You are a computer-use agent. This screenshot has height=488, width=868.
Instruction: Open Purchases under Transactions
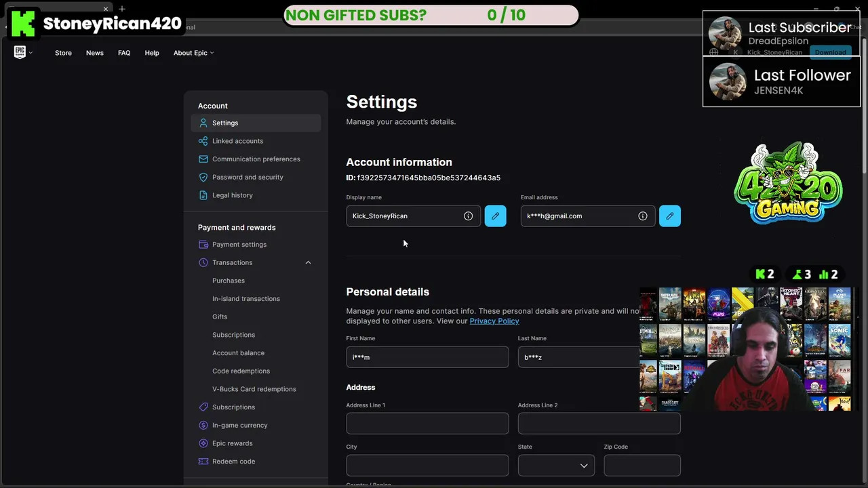tap(228, 281)
